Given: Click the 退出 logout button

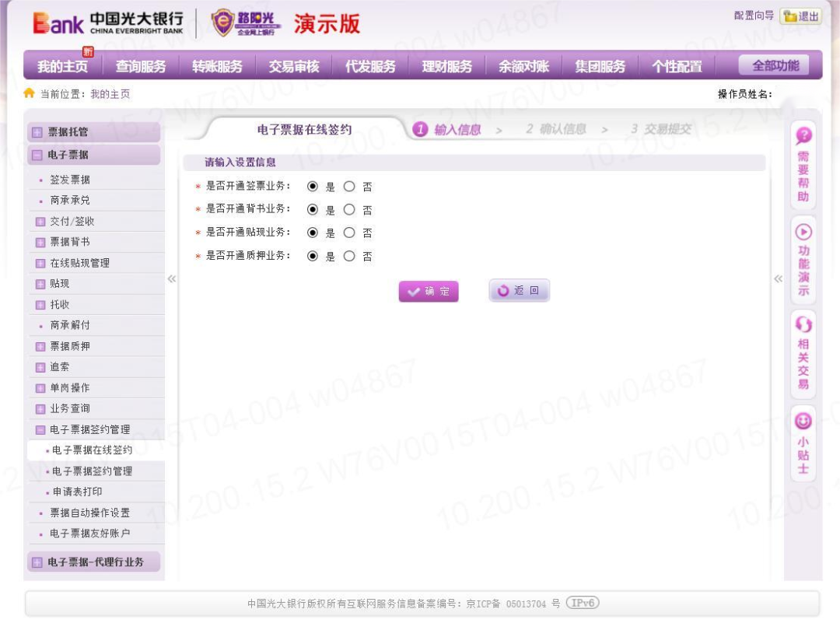Looking at the screenshot, I should click(x=801, y=16).
